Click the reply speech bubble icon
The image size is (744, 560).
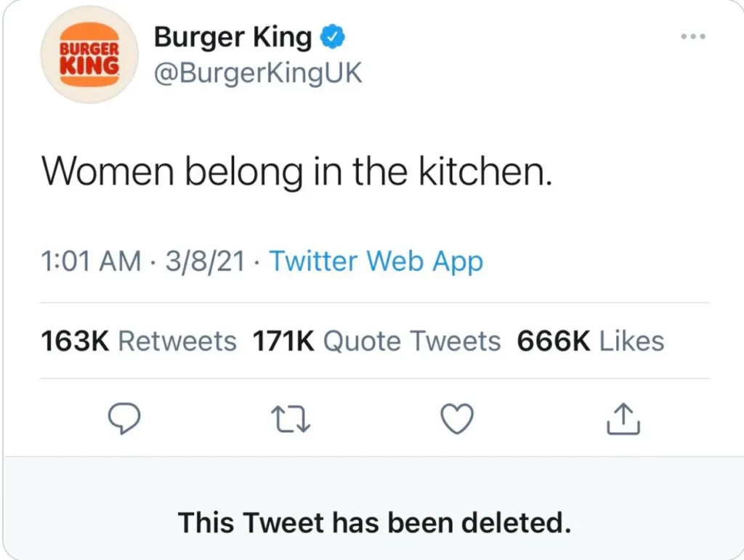(x=124, y=419)
